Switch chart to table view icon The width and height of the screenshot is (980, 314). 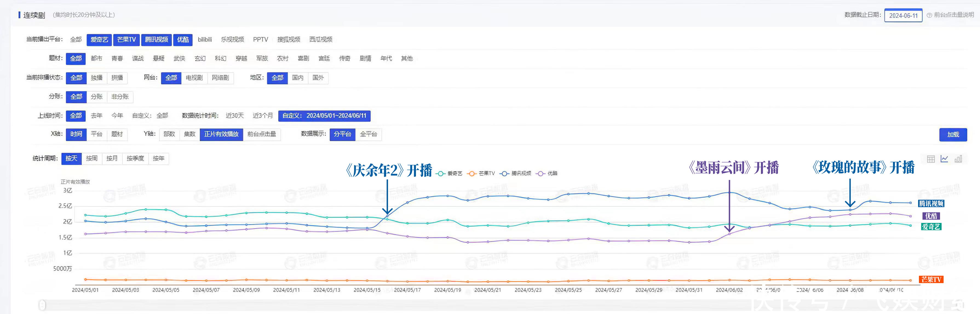[930, 159]
